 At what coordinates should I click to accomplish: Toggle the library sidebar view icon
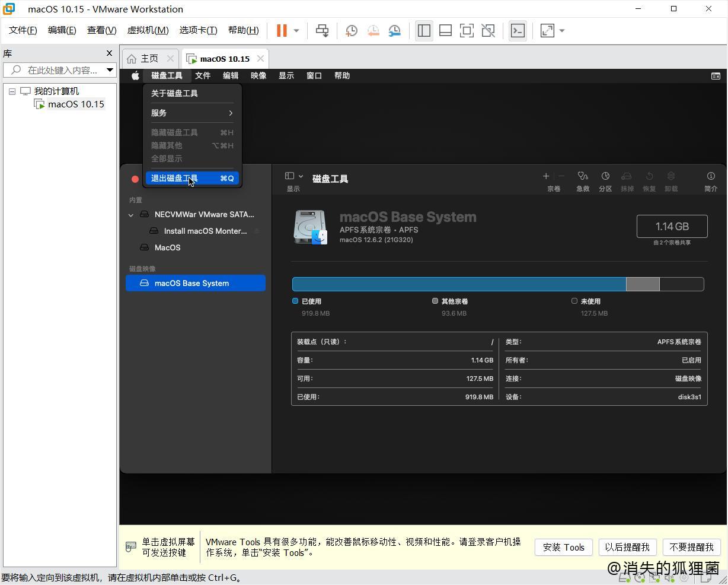point(424,30)
